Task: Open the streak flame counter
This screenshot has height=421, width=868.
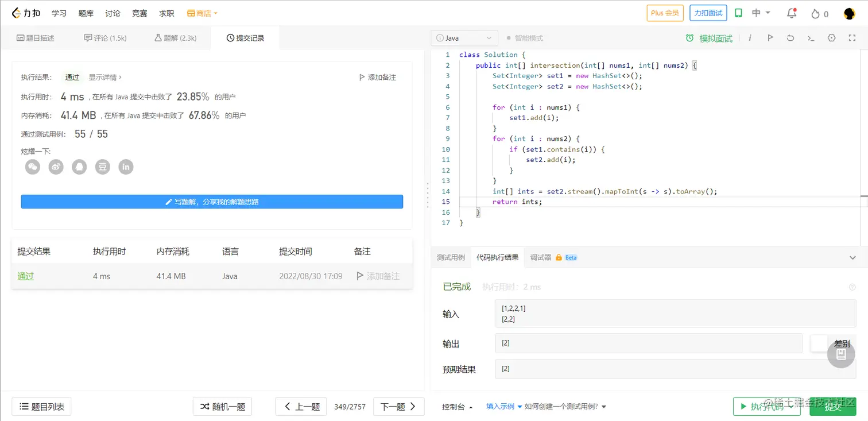Action: click(819, 14)
